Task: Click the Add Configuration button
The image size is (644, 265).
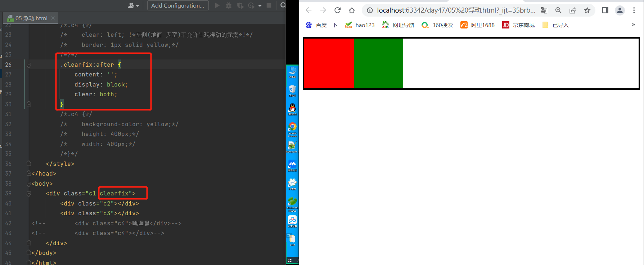Action: pos(178,5)
